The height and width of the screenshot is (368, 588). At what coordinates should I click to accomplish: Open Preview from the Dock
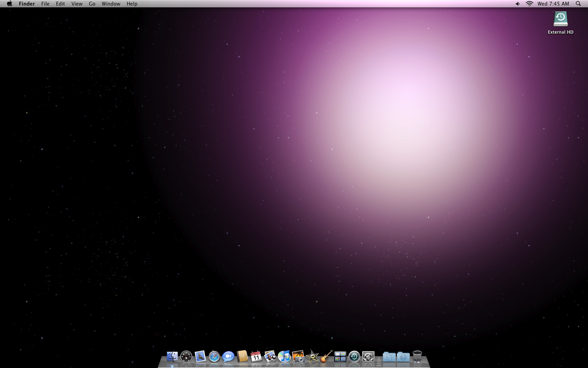click(x=270, y=357)
